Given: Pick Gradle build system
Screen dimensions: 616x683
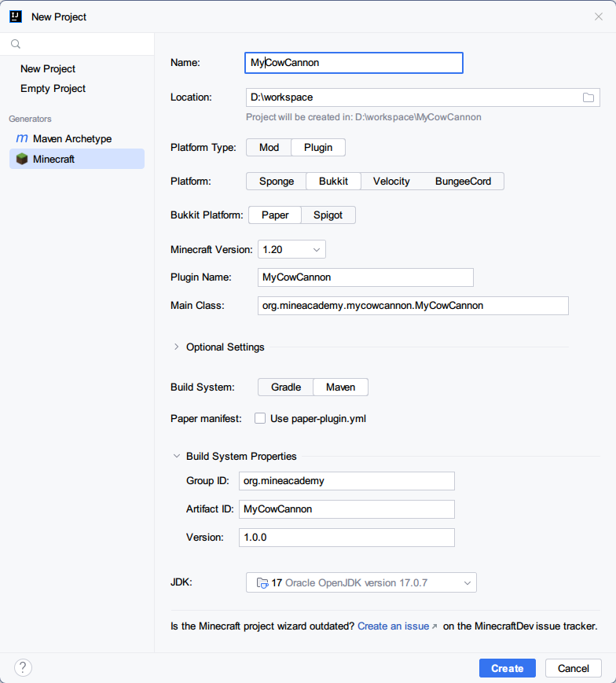Looking at the screenshot, I should [285, 387].
